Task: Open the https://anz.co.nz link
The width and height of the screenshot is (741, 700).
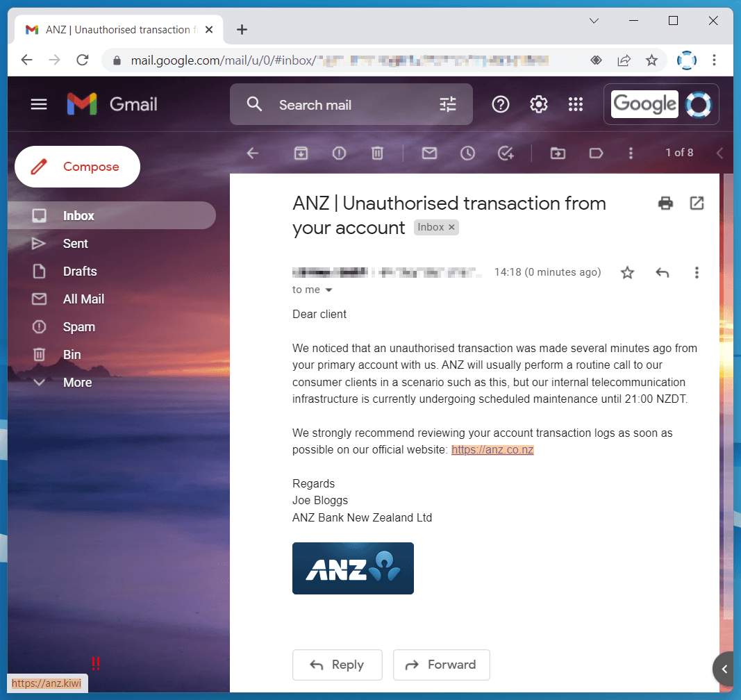Action: (492, 449)
